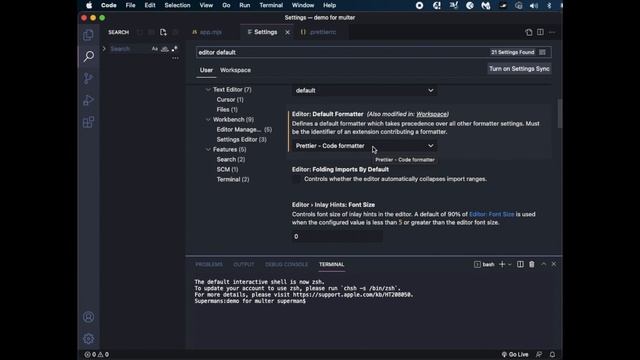This screenshot has height=360, width=640.
Task: Click Collapse All in Search panel header
Action: 175,32
